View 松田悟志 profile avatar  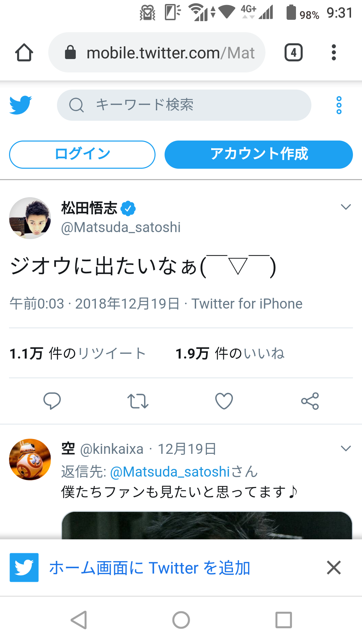tap(30, 218)
